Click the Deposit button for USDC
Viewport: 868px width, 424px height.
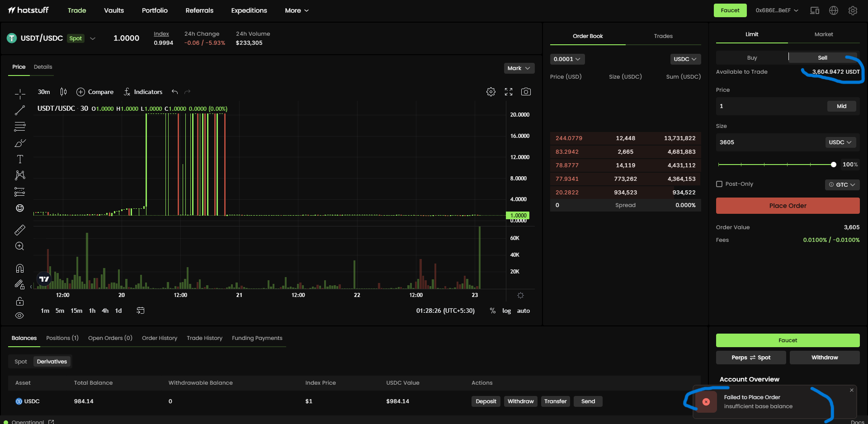pyautogui.click(x=486, y=401)
